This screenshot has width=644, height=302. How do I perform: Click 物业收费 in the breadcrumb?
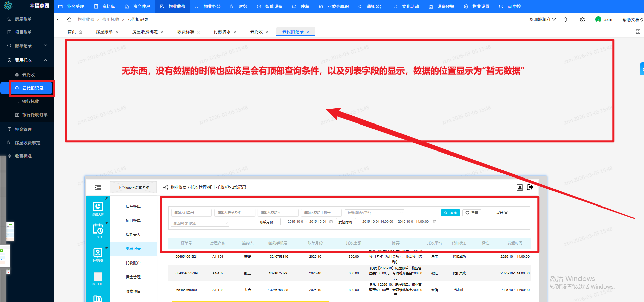(x=86, y=20)
